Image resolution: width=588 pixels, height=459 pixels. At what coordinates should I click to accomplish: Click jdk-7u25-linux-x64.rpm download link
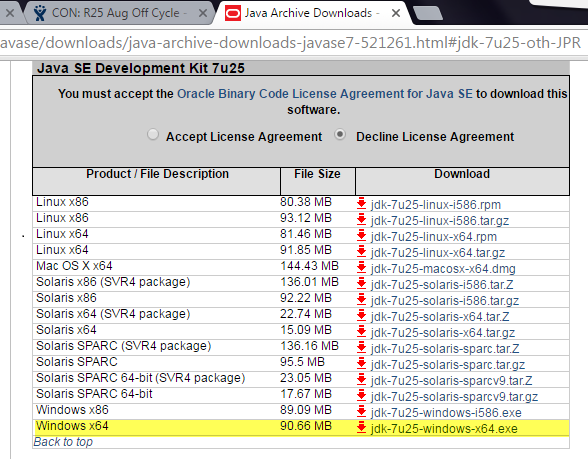[x=434, y=237]
